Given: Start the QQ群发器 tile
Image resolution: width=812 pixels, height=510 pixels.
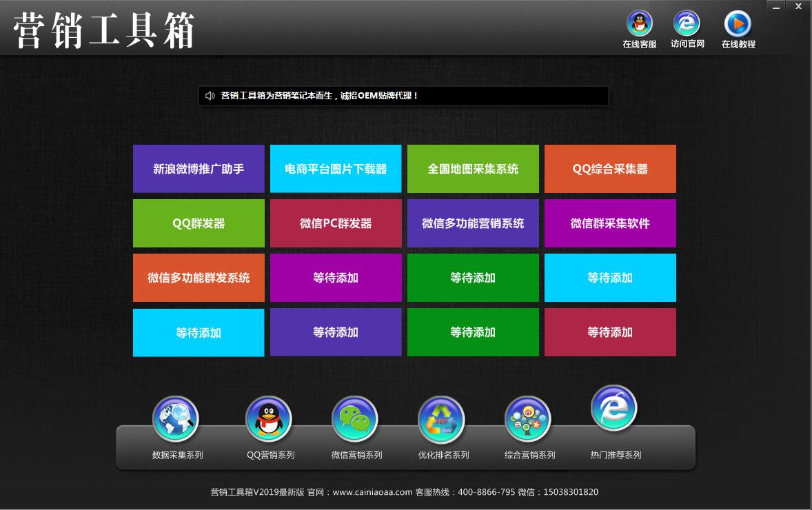Looking at the screenshot, I should click(x=199, y=223).
